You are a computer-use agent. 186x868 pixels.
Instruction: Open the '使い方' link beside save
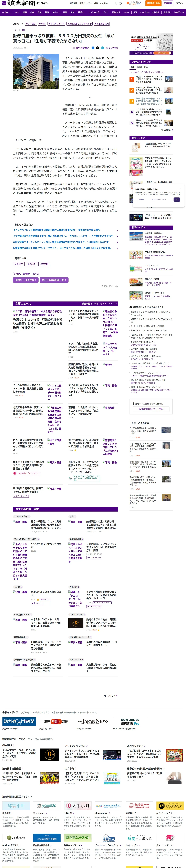point(36,274)
